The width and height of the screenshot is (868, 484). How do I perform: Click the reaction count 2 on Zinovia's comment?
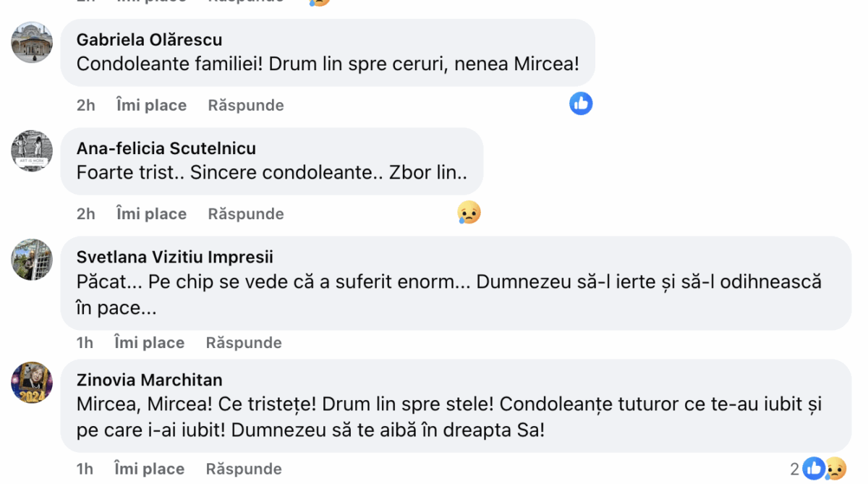tap(796, 469)
